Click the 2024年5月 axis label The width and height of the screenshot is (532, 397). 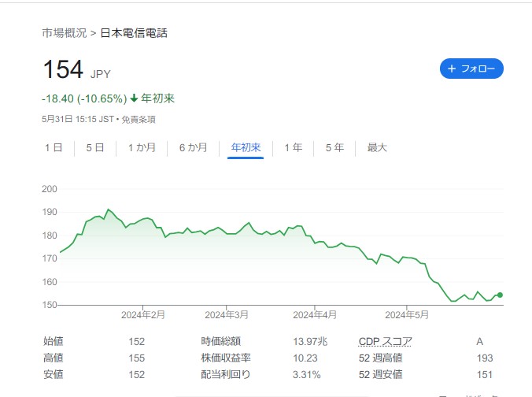pos(407,315)
